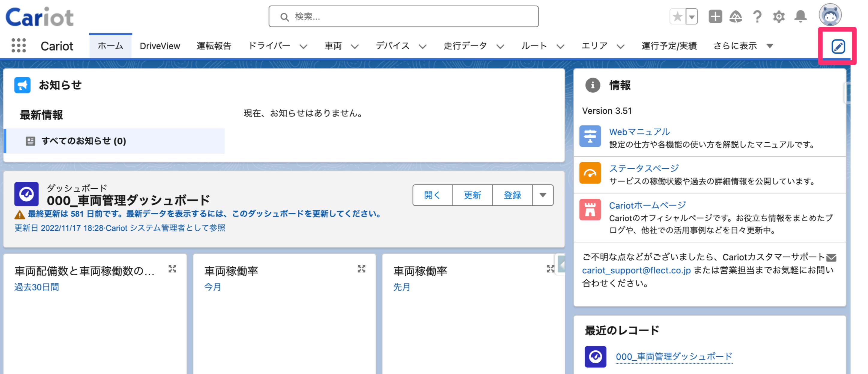Click the pencil icon to edit navigation
868x374 pixels.
(838, 46)
